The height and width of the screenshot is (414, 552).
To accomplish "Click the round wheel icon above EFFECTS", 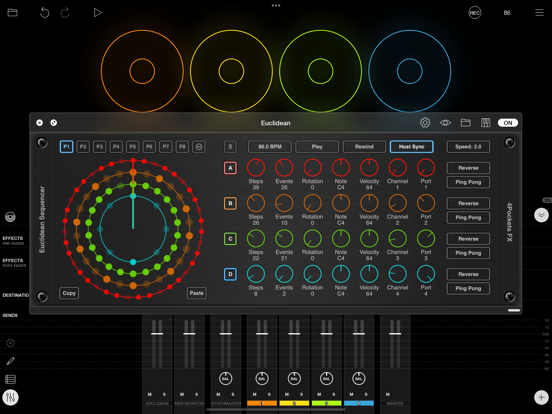I will click(10, 217).
